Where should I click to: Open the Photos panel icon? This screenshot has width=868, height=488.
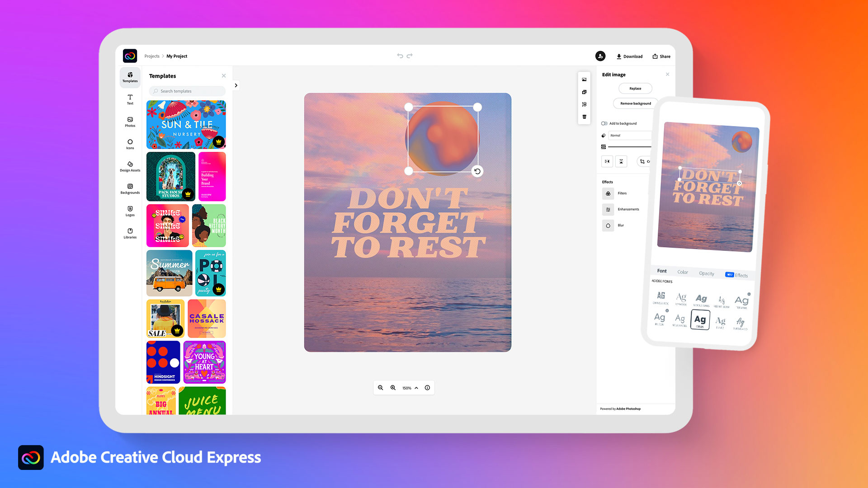tap(130, 122)
